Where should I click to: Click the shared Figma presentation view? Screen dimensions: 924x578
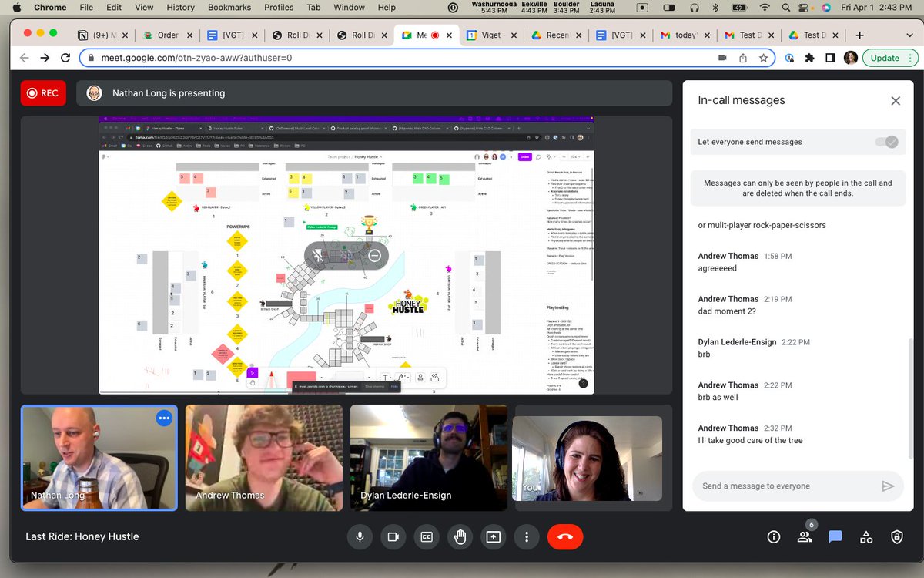pyautogui.click(x=346, y=255)
